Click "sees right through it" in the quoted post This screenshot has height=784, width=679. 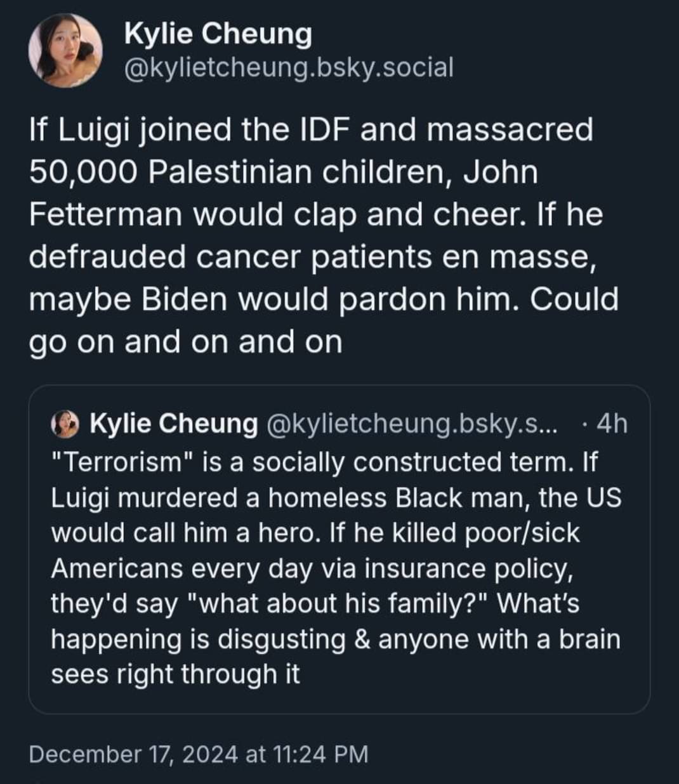click(x=175, y=673)
